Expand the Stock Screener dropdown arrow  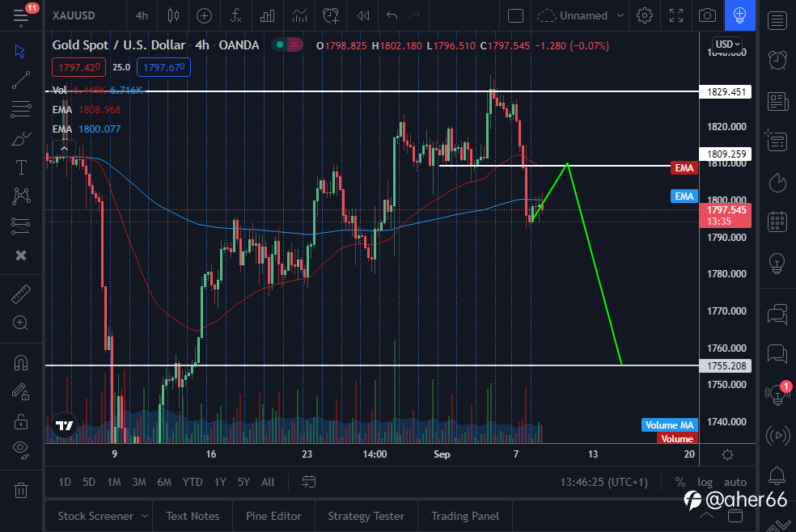[144, 516]
